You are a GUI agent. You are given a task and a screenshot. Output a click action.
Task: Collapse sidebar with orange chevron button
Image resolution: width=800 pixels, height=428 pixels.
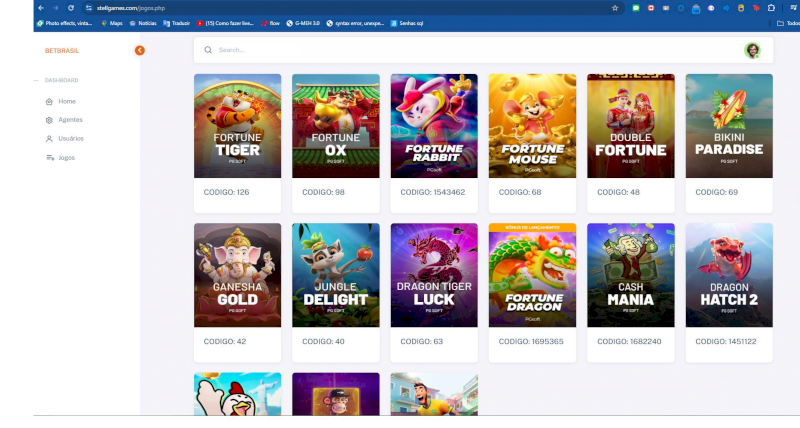140,50
